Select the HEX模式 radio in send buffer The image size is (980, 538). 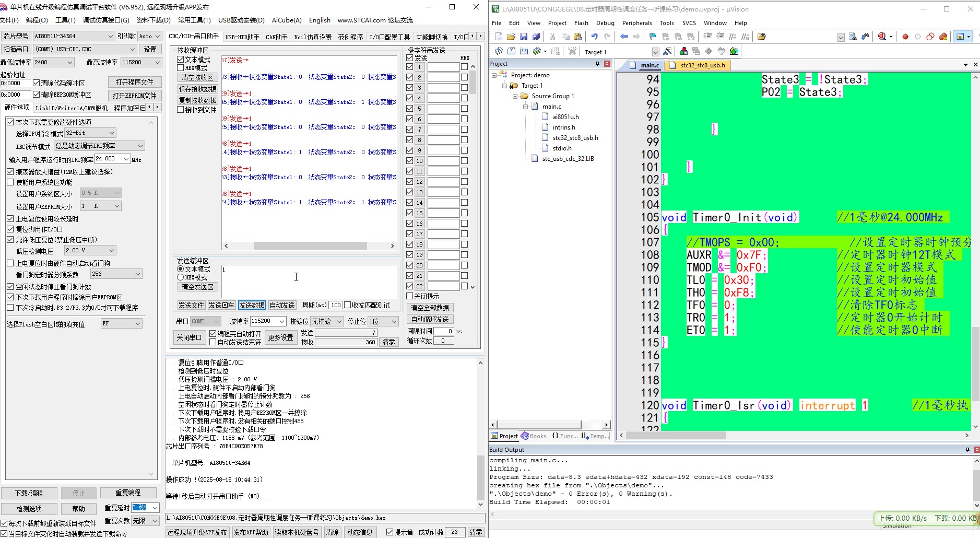(x=181, y=277)
